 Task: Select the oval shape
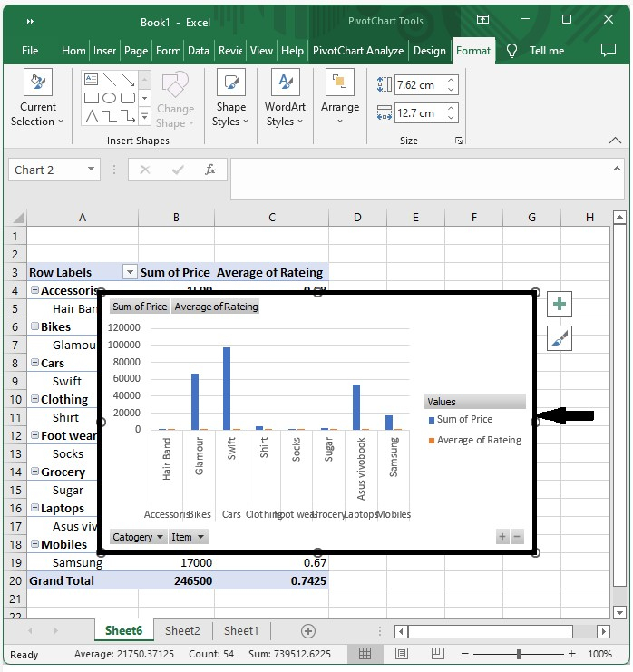[x=110, y=98]
